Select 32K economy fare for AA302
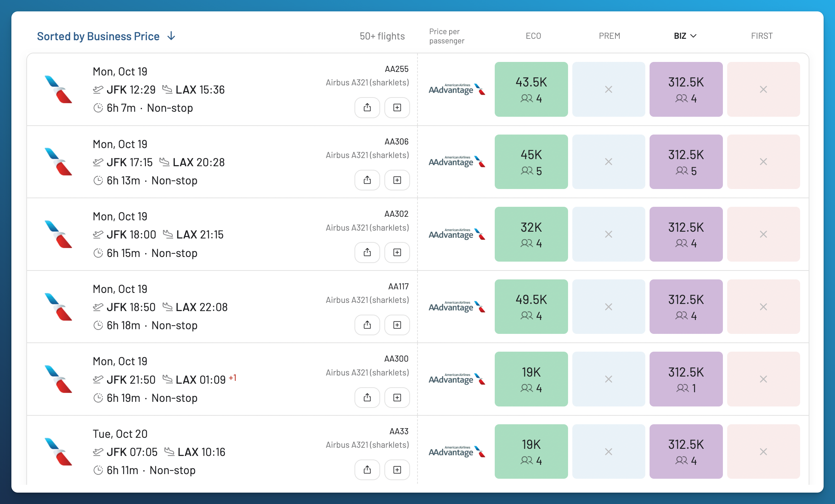835x504 pixels. (531, 234)
